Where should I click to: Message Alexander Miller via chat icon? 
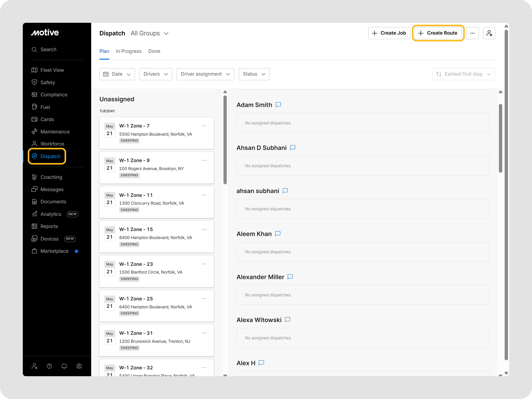tap(290, 277)
